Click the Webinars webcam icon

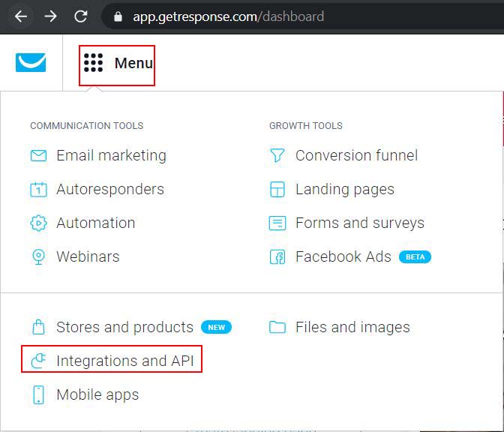point(38,256)
